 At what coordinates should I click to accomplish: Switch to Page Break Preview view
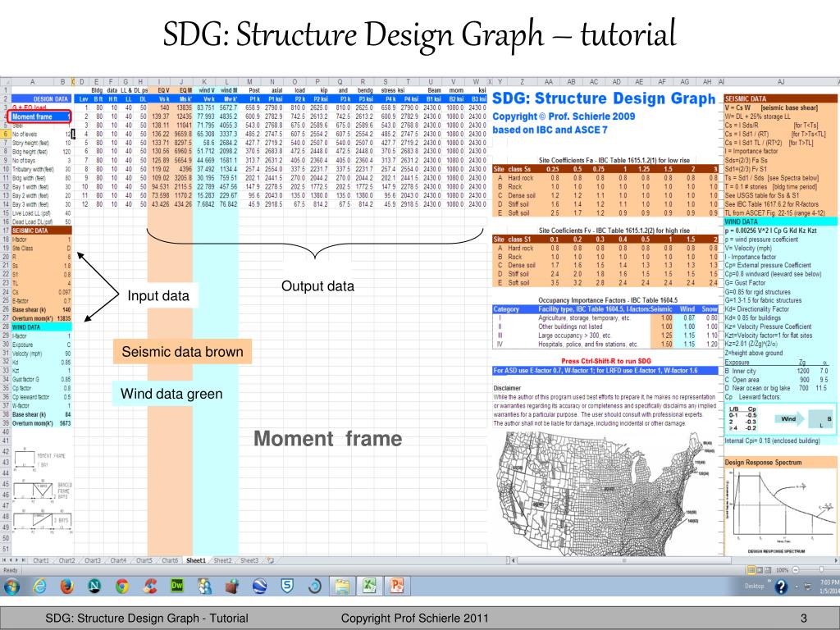[768, 569]
